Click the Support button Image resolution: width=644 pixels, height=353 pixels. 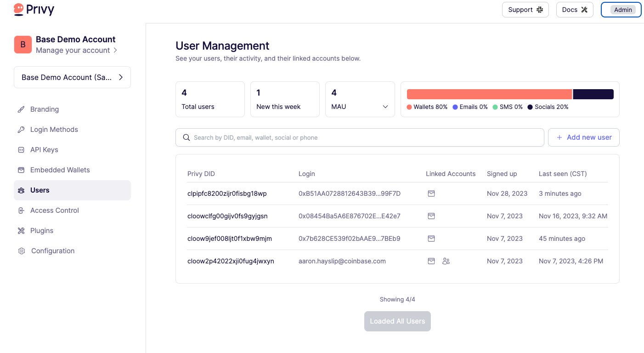525,10
